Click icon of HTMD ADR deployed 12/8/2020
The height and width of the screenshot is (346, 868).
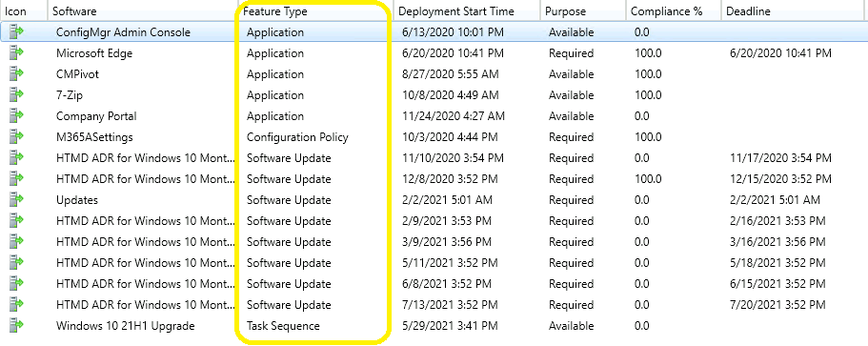[x=16, y=179]
